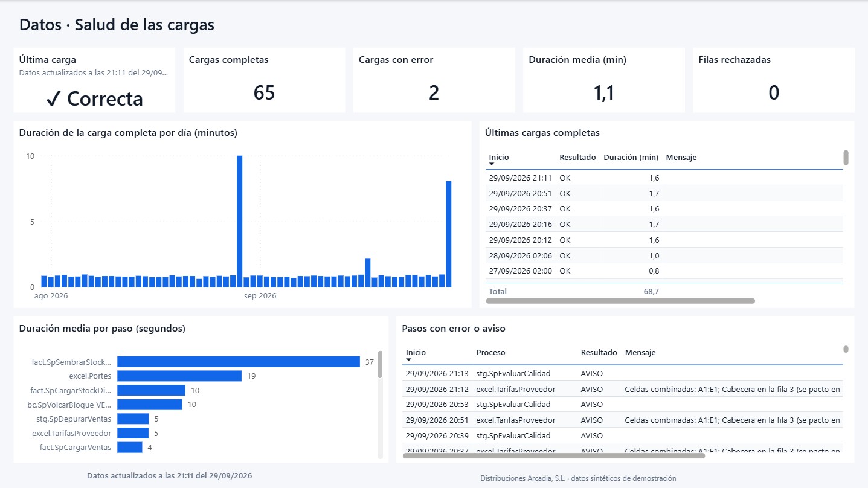The height and width of the screenshot is (488, 868).
Task: Select the bc.SpVolcarBloque VE bar
Action: 150,404
